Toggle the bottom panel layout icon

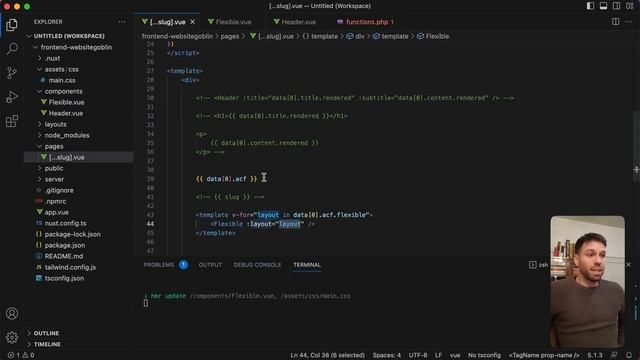603,6
